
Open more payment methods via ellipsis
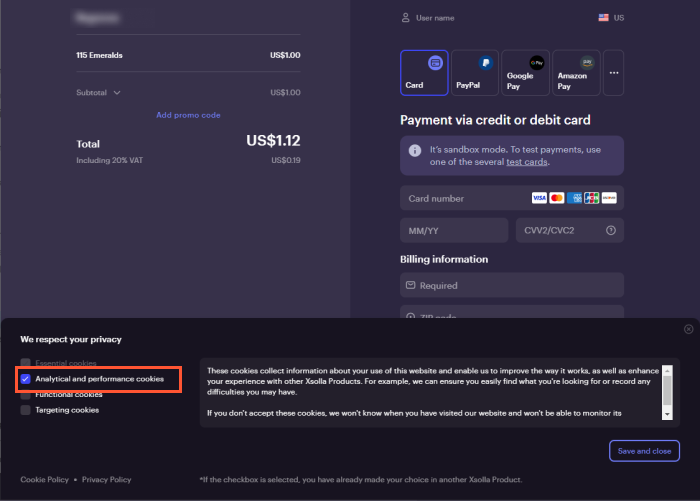[613, 72]
